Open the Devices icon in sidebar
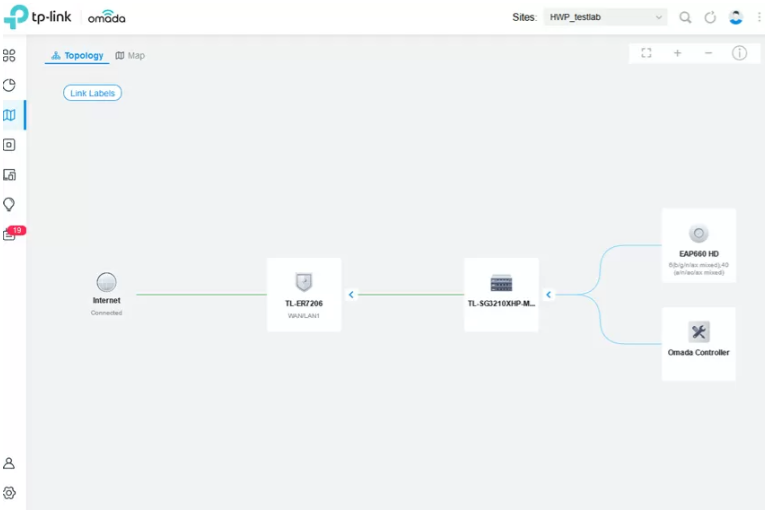The width and height of the screenshot is (765, 512). click(9, 145)
